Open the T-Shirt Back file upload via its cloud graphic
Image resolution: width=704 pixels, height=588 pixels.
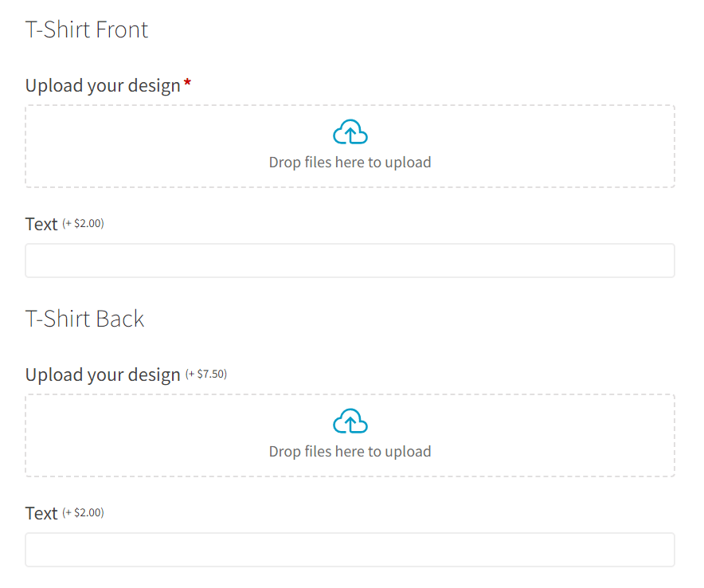(350, 421)
